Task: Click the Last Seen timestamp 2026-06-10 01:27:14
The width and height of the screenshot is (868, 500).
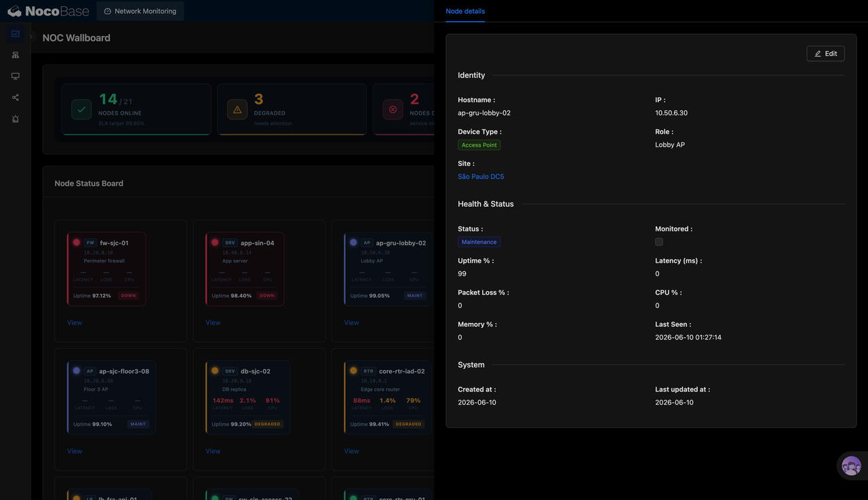Action: tap(688, 337)
